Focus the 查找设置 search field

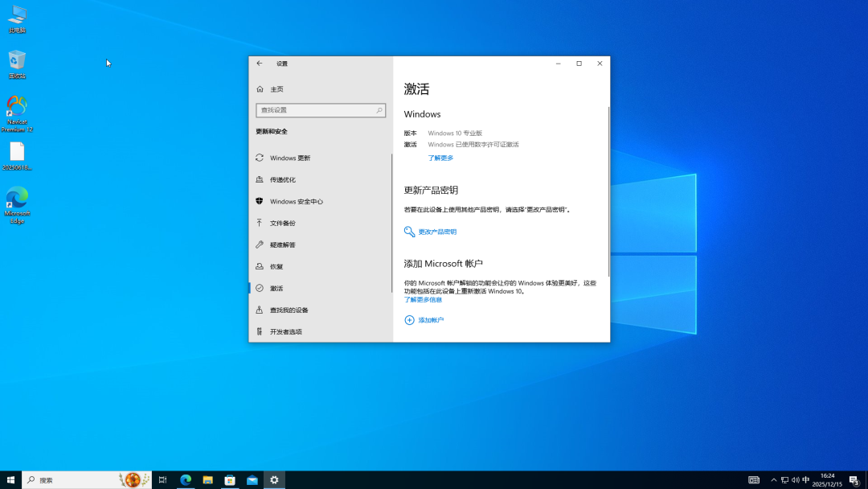click(x=321, y=110)
